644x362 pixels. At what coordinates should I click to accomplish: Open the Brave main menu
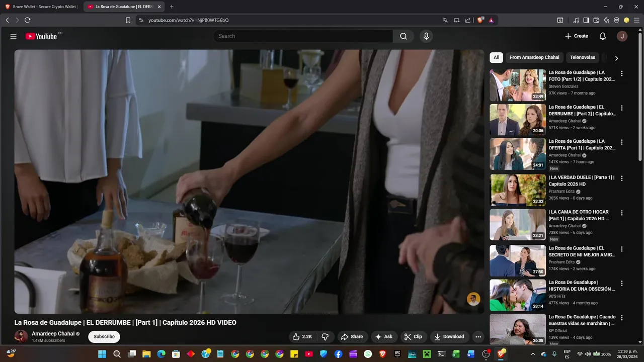(636, 20)
